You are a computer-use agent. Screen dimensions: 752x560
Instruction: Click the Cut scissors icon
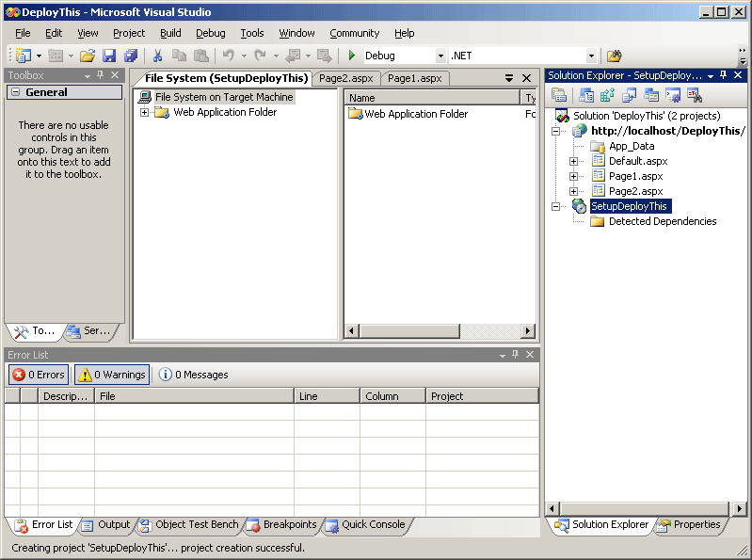click(157, 56)
